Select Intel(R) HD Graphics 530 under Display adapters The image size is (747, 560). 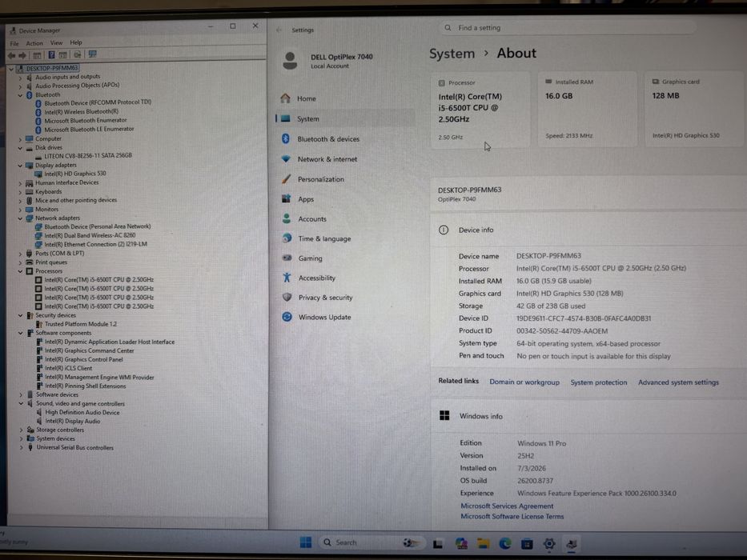click(74, 174)
